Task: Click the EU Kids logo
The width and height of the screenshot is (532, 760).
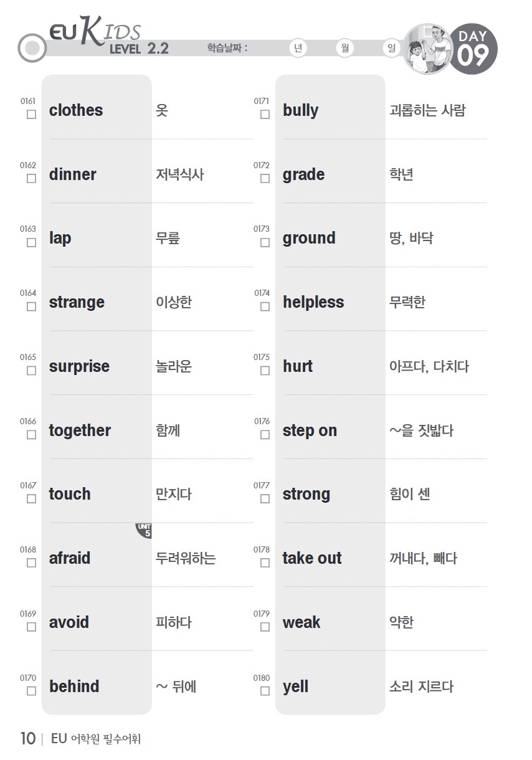Action: click(95, 33)
